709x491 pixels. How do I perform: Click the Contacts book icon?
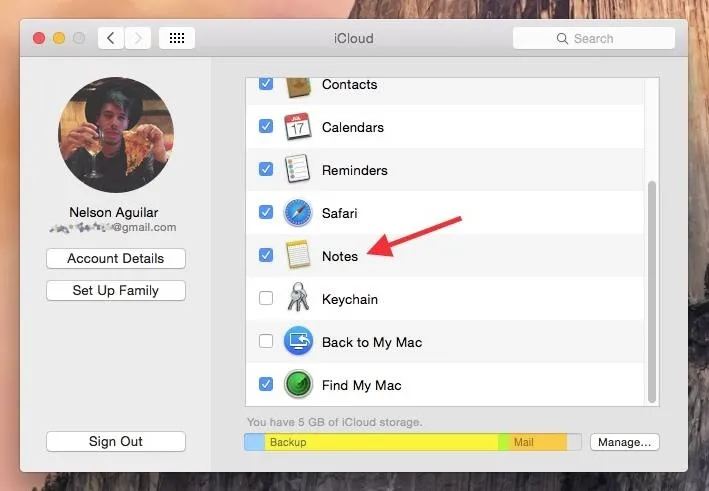click(298, 87)
